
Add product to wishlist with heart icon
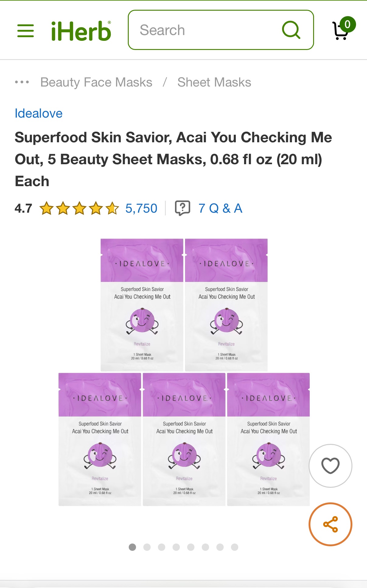(x=330, y=466)
